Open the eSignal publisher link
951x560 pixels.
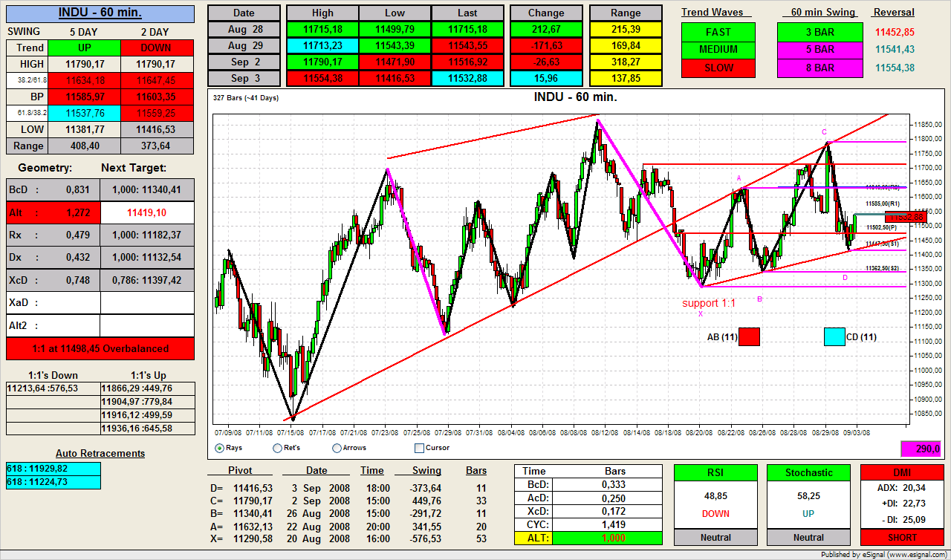coord(883,554)
